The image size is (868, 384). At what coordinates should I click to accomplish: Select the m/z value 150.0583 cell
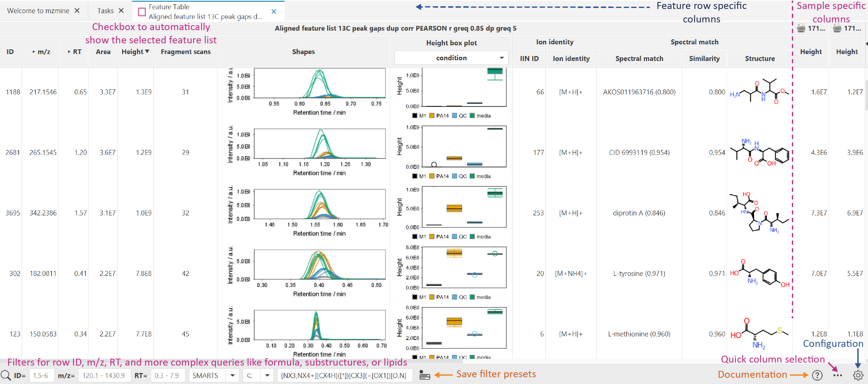tap(43, 333)
